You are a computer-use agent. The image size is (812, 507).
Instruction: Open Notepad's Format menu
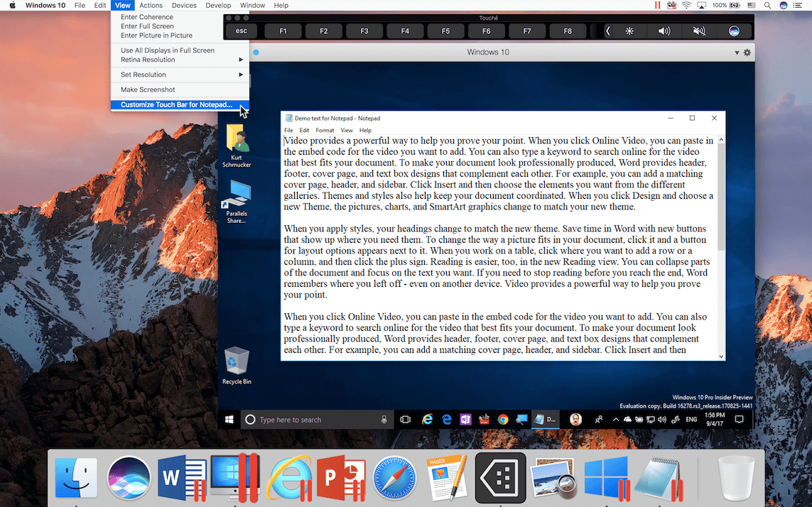point(325,131)
